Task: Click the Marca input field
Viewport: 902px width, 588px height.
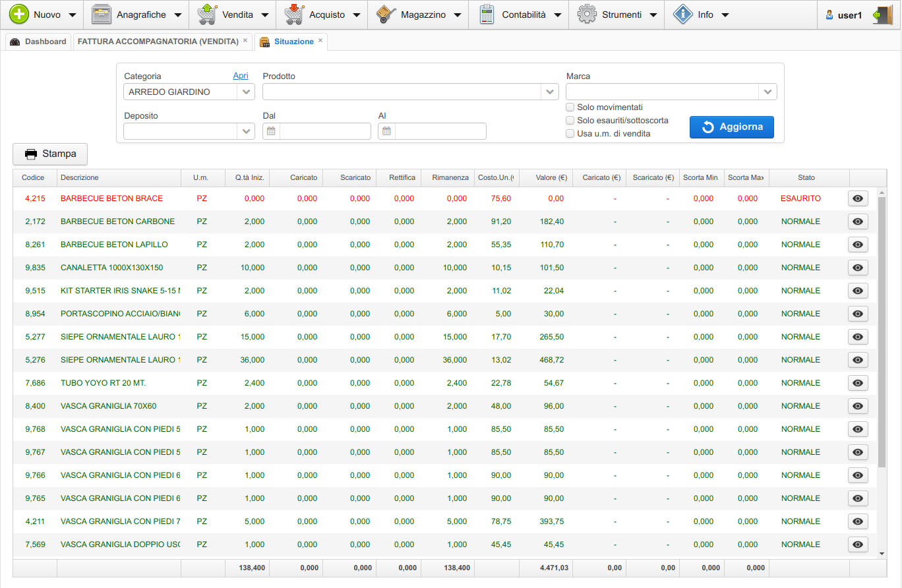Action: tap(663, 92)
